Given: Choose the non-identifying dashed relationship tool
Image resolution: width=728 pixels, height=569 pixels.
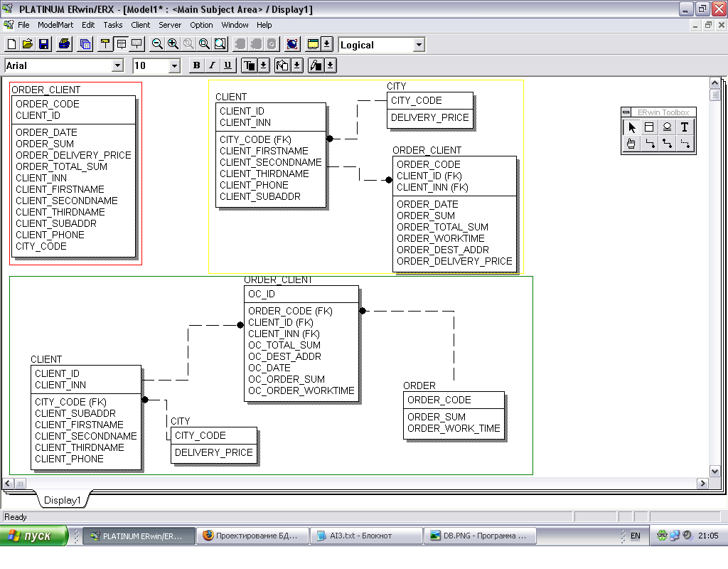Looking at the screenshot, I should tap(684, 144).
